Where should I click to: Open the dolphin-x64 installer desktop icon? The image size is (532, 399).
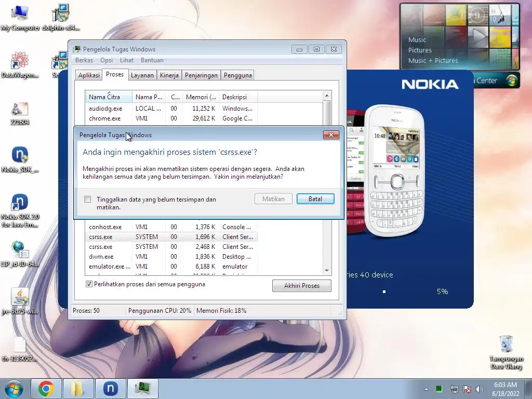tap(61, 18)
